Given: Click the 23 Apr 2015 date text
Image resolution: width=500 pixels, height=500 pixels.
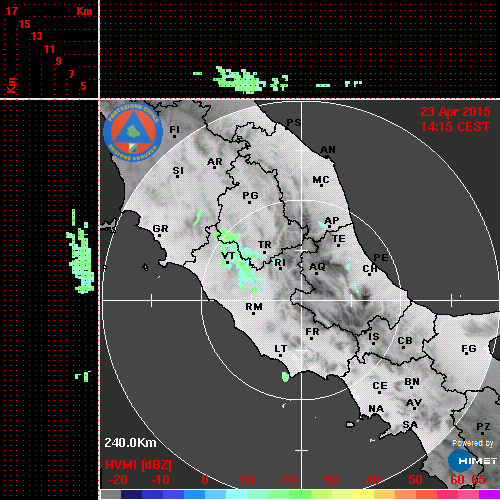Looking at the screenshot, I should coord(455,112).
